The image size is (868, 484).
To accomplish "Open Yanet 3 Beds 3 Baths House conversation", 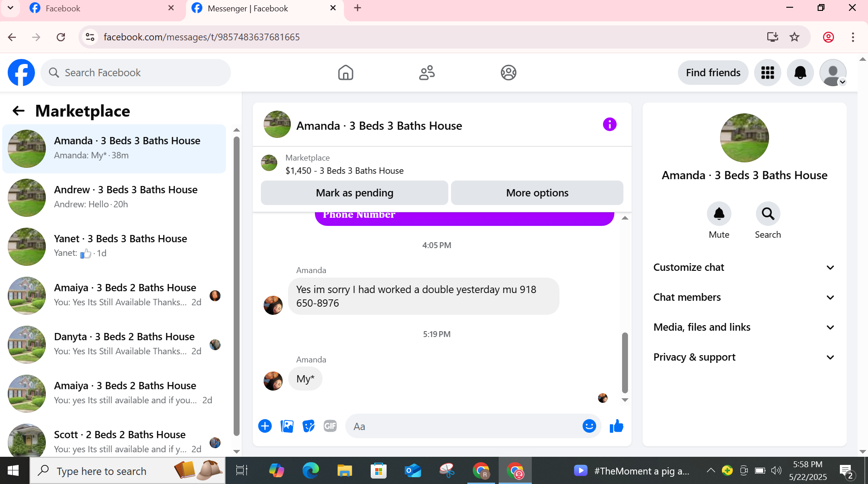I will (114, 246).
